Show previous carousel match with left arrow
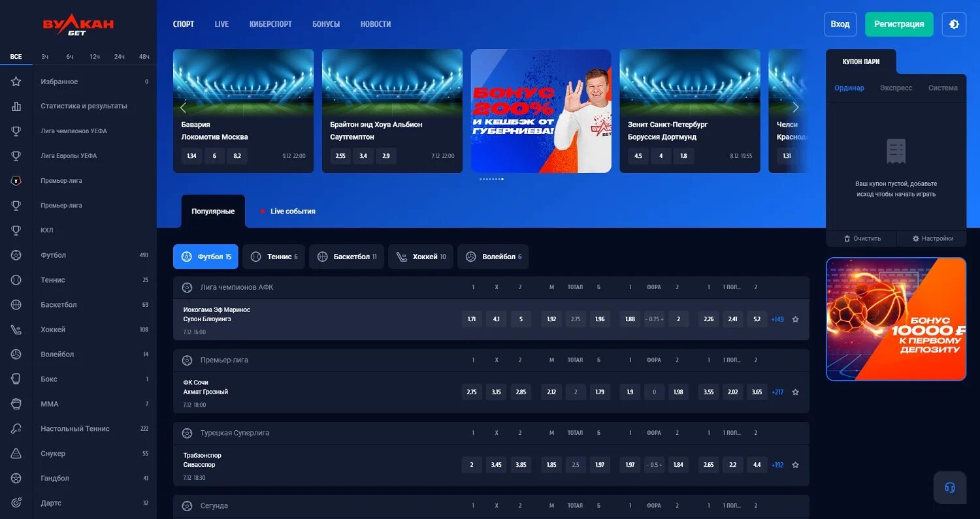The image size is (980, 519). pyautogui.click(x=183, y=108)
